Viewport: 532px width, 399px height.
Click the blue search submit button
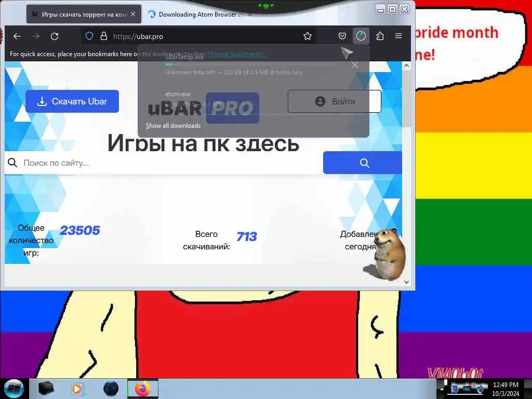[362, 163]
